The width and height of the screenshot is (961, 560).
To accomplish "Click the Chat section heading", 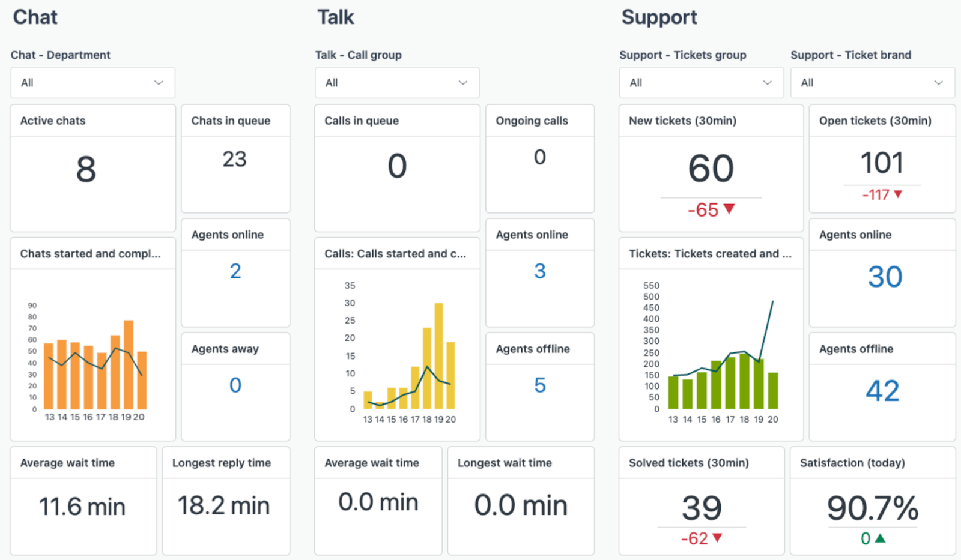I will pyautogui.click(x=34, y=17).
